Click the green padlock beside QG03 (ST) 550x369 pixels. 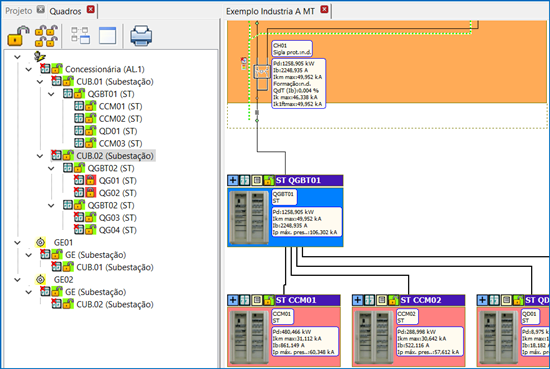pyautogui.click(x=90, y=218)
